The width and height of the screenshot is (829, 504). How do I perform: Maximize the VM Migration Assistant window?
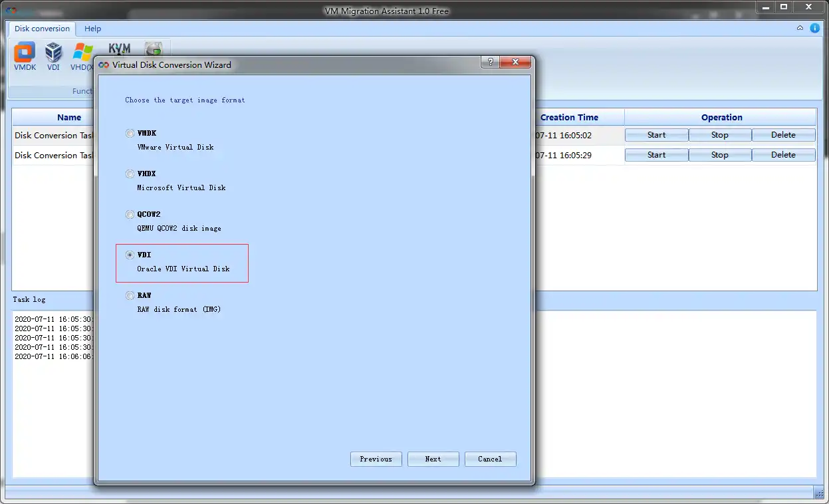point(784,7)
